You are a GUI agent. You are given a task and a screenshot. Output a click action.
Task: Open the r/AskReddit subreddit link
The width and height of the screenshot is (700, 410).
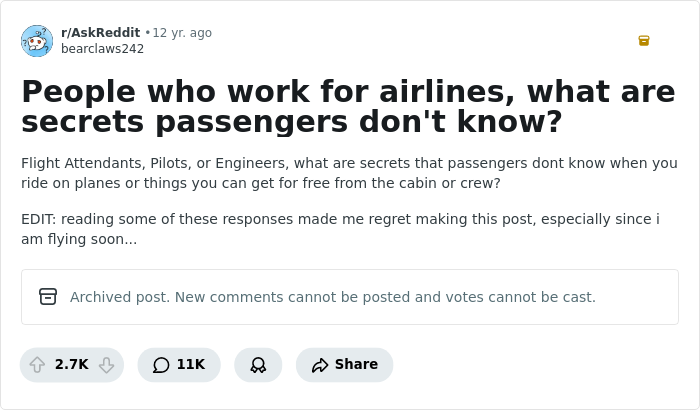click(100, 33)
